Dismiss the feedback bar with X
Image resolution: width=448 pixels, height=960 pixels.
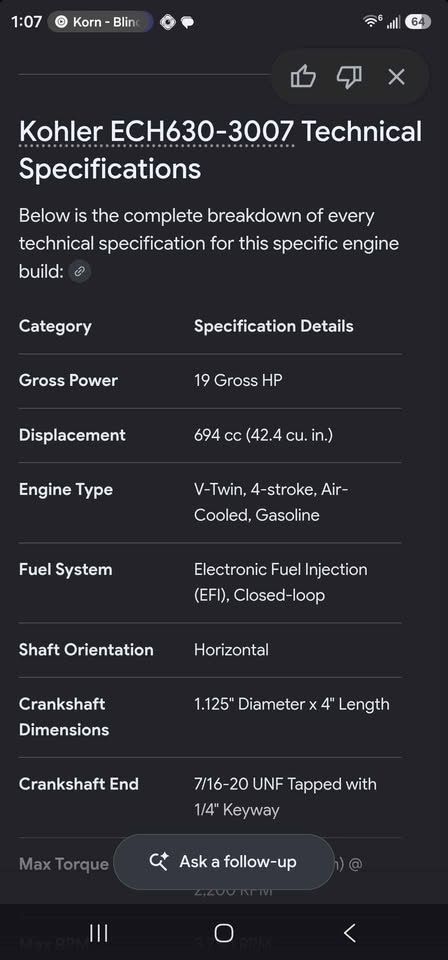[397, 77]
